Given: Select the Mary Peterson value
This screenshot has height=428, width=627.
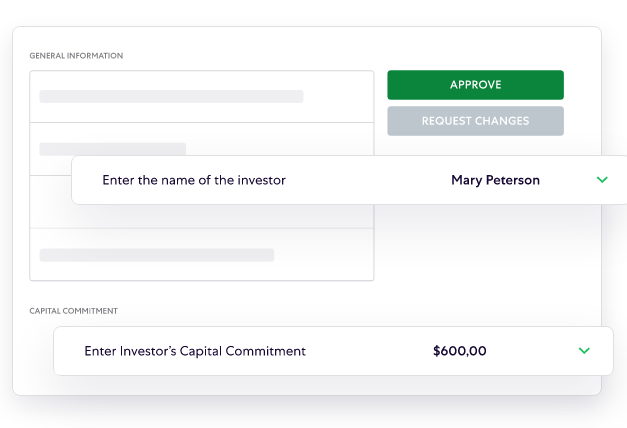Looking at the screenshot, I should coord(495,180).
